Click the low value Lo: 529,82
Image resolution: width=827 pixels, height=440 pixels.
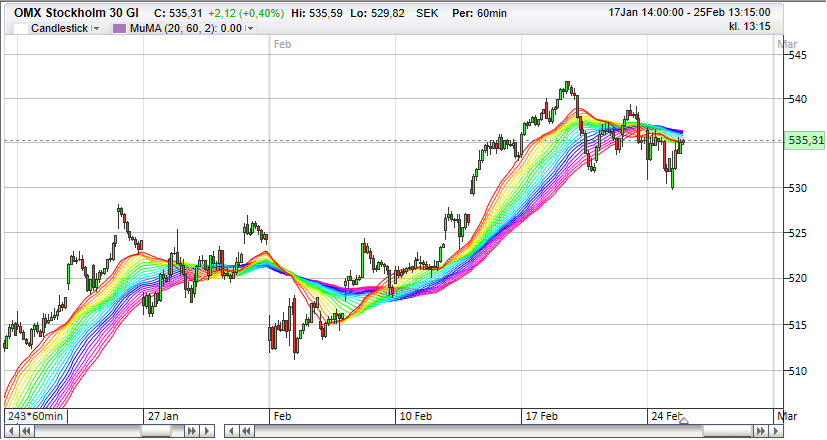tap(377, 13)
